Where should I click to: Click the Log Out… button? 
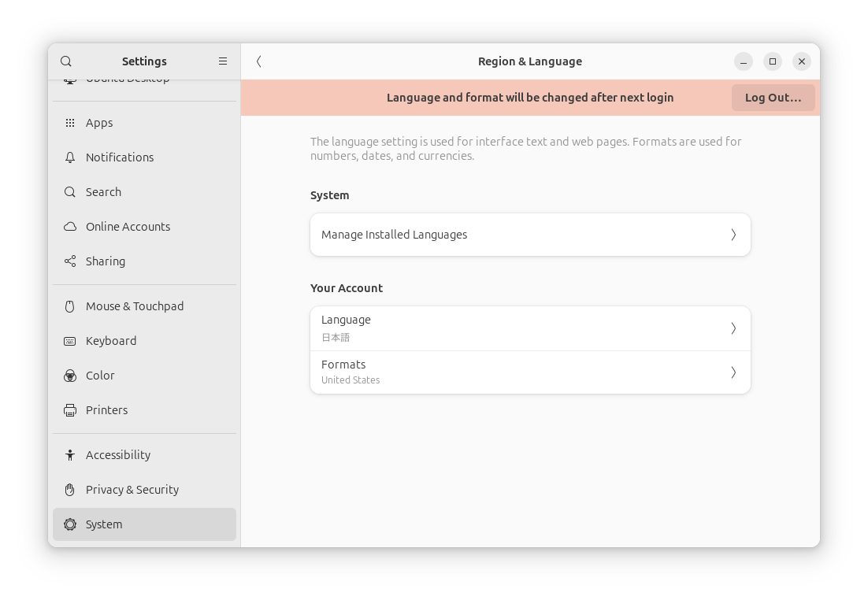(x=773, y=98)
